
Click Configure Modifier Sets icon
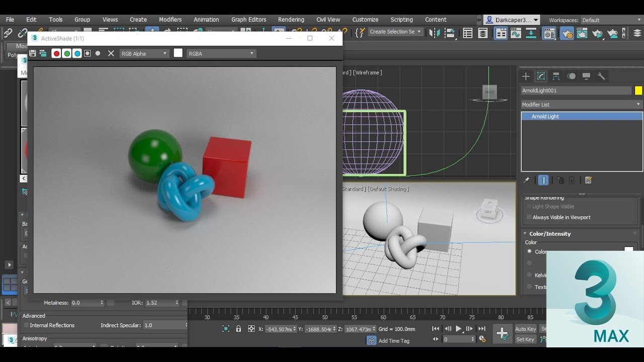[x=588, y=180]
